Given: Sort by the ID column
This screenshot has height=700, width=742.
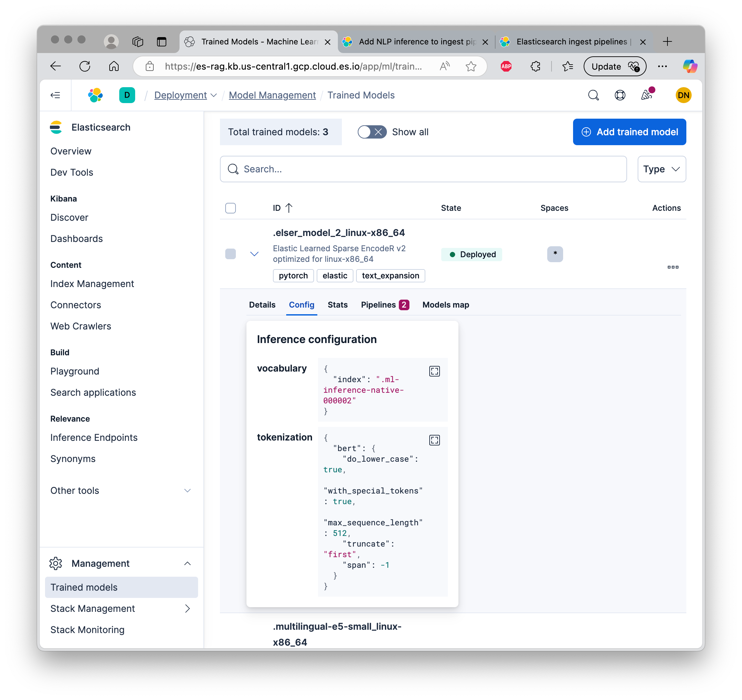Looking at the screenshot, I should click(x=283, y=208).
